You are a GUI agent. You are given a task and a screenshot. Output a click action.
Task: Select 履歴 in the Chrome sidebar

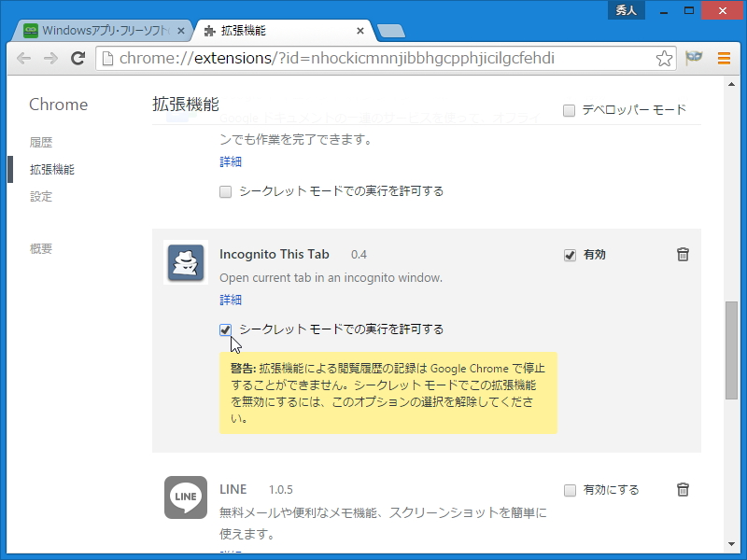click(43, 142)
